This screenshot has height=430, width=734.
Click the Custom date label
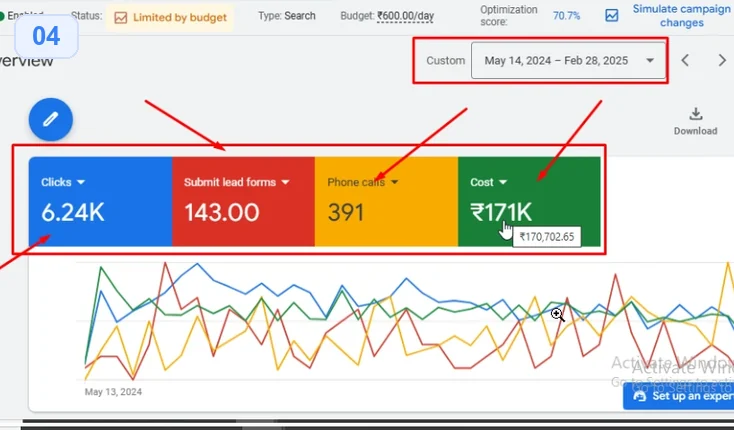[x=445, y=61]
